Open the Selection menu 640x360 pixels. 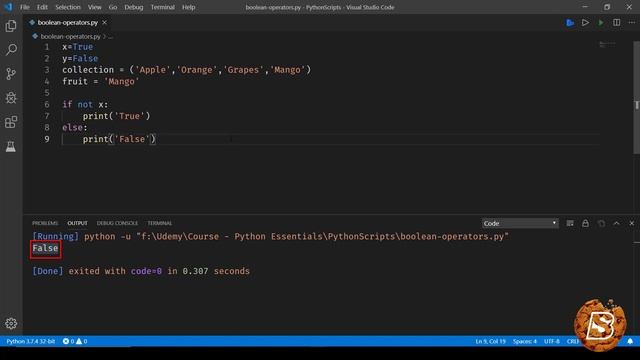point(68,7)
